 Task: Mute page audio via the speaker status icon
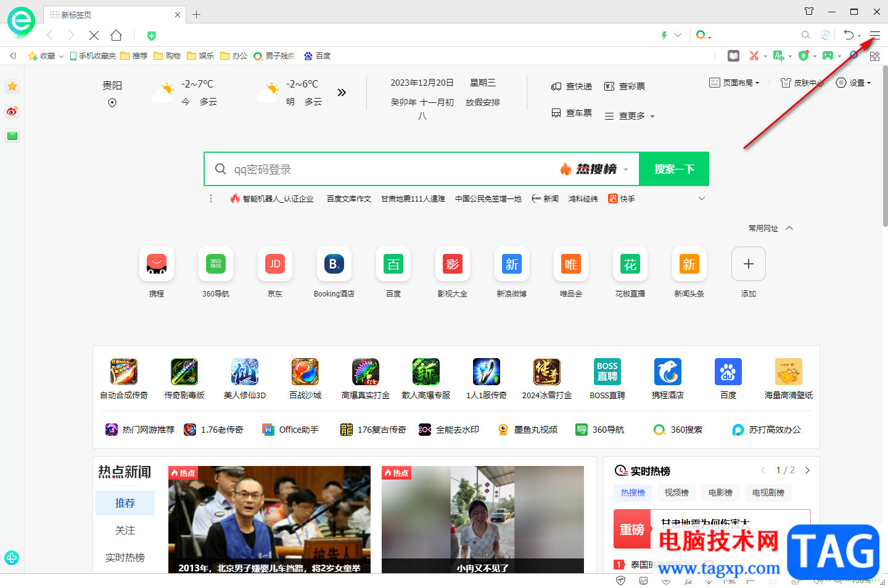click(819, 581)
